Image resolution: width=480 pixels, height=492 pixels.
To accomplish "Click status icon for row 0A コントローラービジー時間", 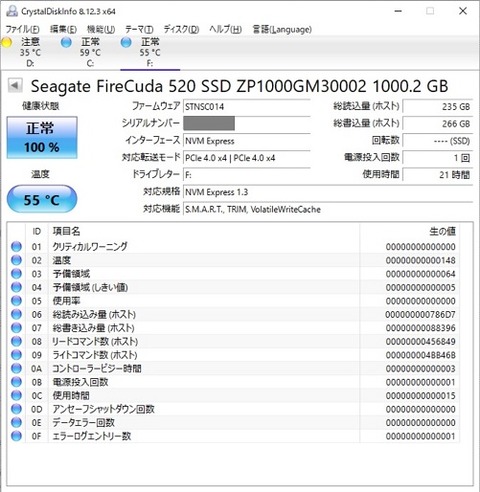I will click(x=16, y=368).
